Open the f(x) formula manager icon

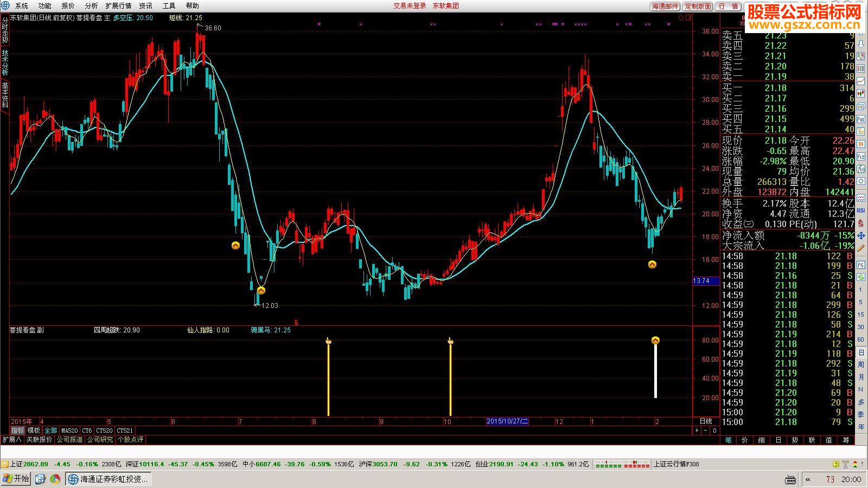click(x=861, y=170)
